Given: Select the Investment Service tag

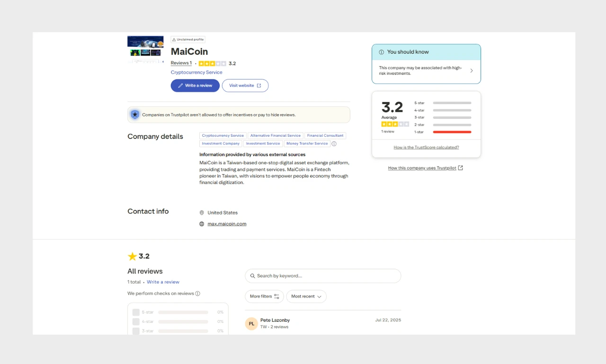Looking at the screenshot, I should pyautogui.click(x=263, y=143).
